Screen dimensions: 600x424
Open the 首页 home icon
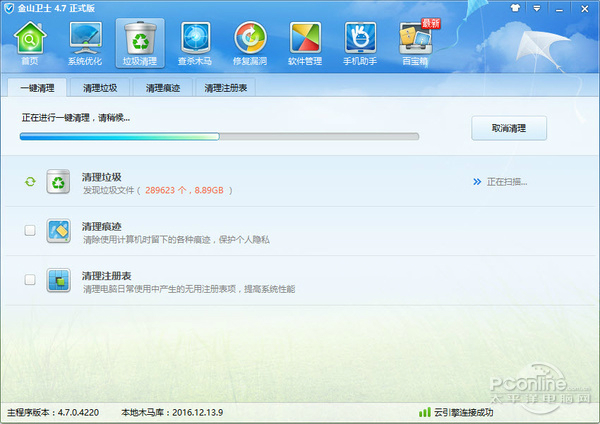[x=30, y=43]
